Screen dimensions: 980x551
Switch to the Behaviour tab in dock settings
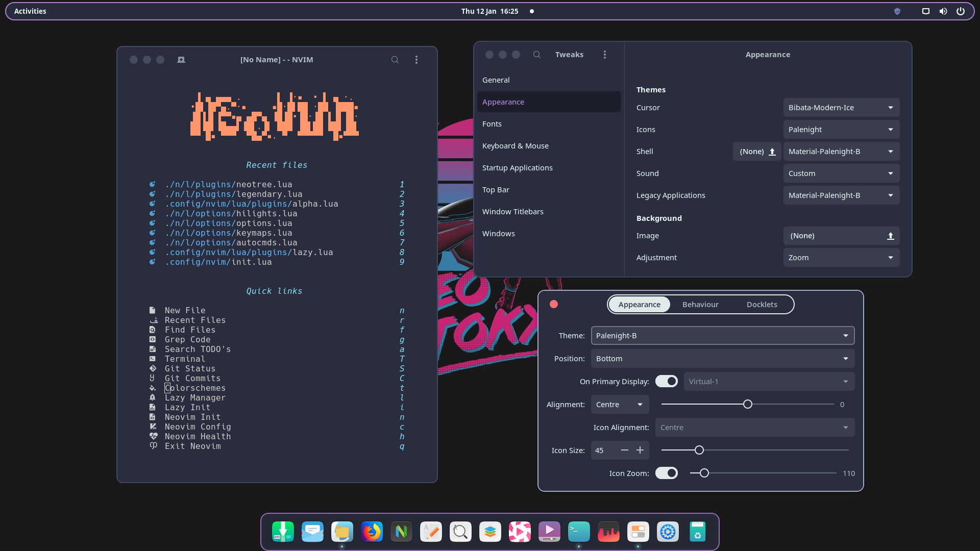pos(700,305)
